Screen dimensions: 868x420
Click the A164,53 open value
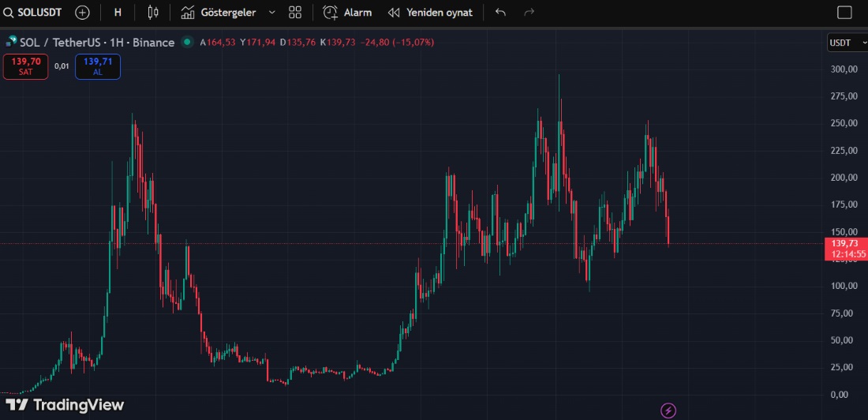[218, 42]
